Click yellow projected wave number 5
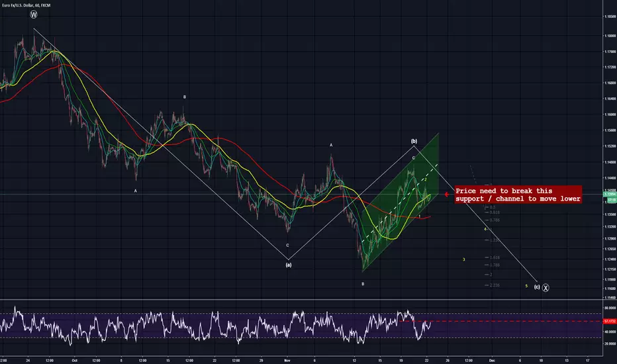Viewport: 617px width, 364px height. pyautogui.click(x=526, y=286)
